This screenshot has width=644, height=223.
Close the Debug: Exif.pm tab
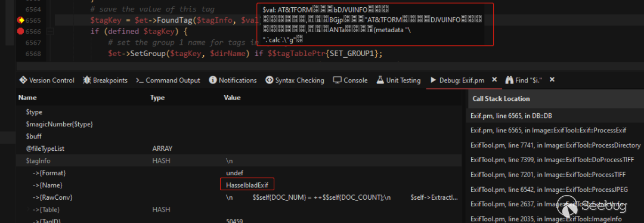point(494,80)
